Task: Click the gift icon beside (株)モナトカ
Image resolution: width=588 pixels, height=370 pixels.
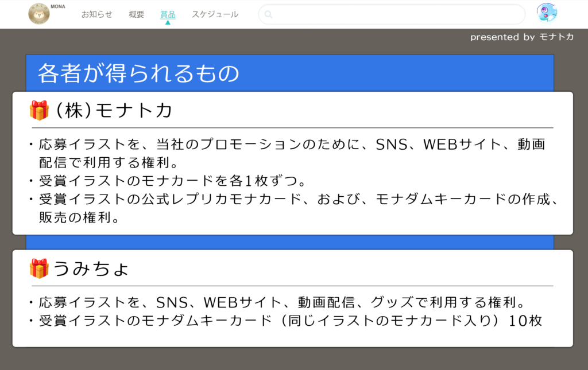Action: tap(39, 111)
